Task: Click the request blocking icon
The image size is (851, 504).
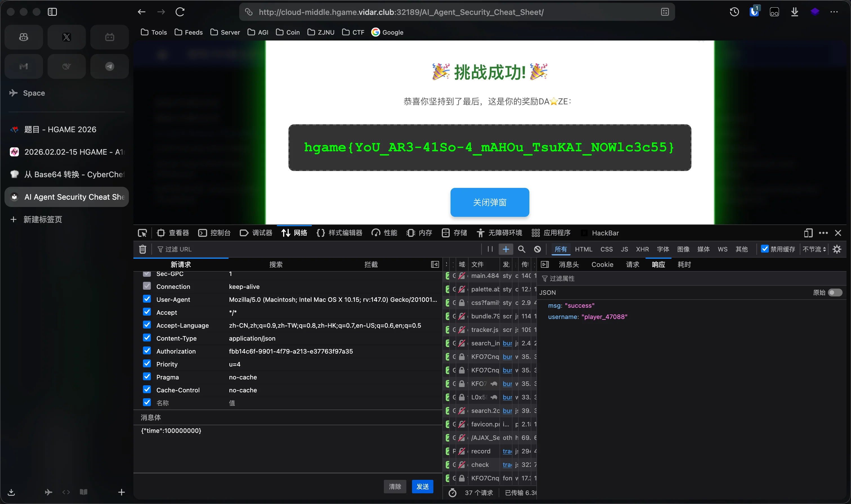Action: pos(537,249)
